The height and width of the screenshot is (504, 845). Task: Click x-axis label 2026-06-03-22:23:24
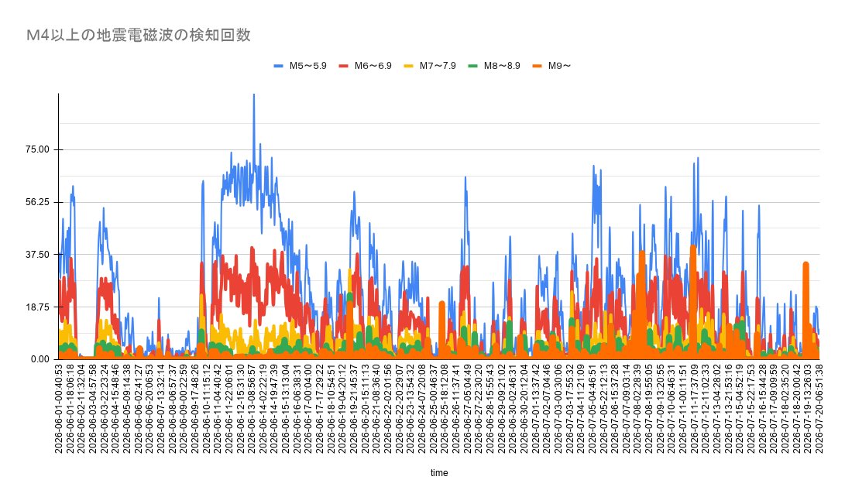[x=104, y=409]
